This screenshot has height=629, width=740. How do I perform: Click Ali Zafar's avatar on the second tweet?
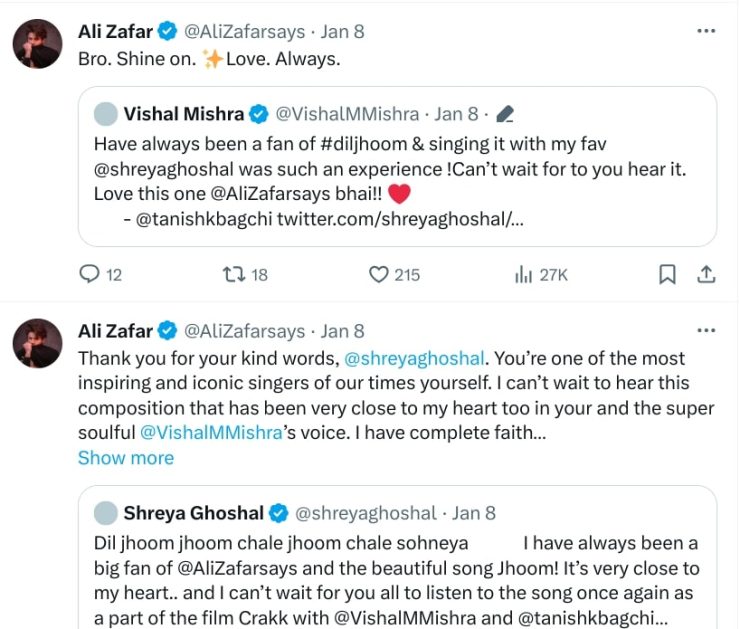(x=37, y=344)
